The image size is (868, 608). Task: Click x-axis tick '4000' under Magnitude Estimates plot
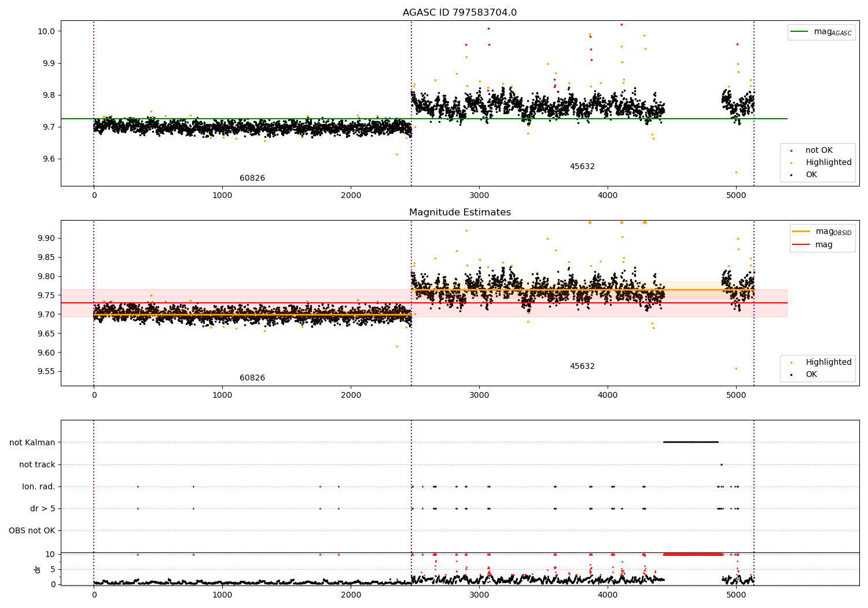tap(608, 395)
